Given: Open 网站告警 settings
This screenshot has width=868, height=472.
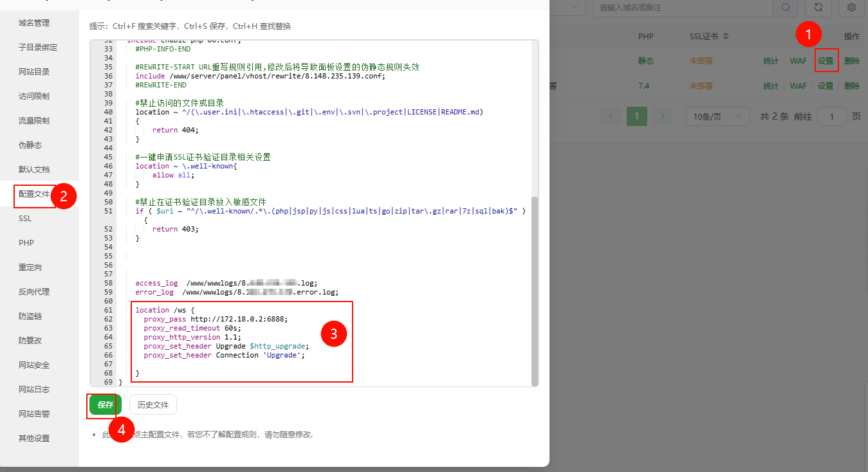Looking at the screenshot, I should pos(34,414).
